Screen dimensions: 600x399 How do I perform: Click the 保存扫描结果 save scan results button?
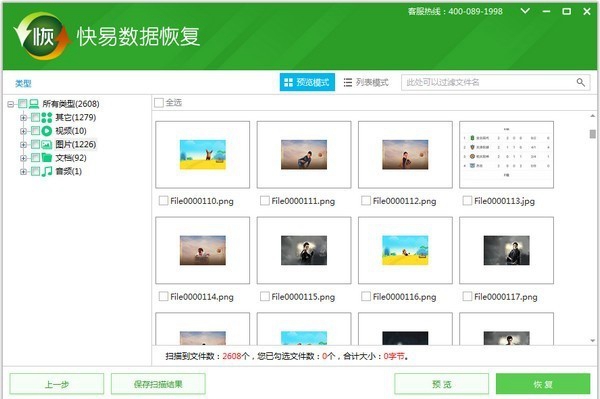pyautogui.click(x=158, y=384)
